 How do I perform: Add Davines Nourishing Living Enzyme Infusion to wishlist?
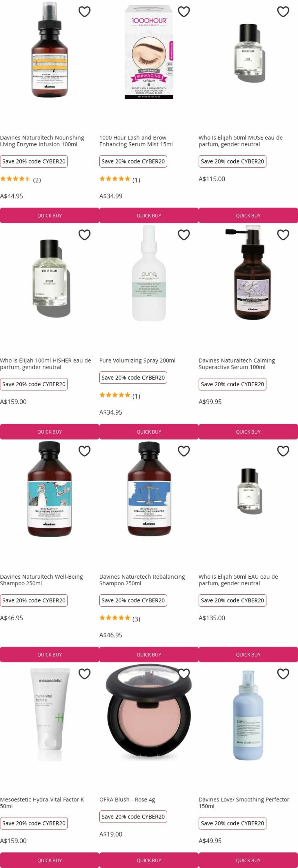coord(84,12)
